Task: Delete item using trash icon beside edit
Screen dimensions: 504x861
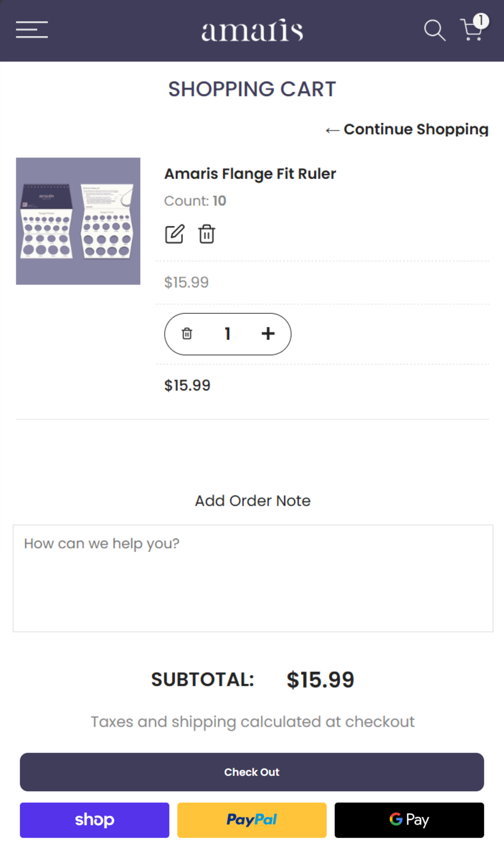Action: (x=207, y=234)
